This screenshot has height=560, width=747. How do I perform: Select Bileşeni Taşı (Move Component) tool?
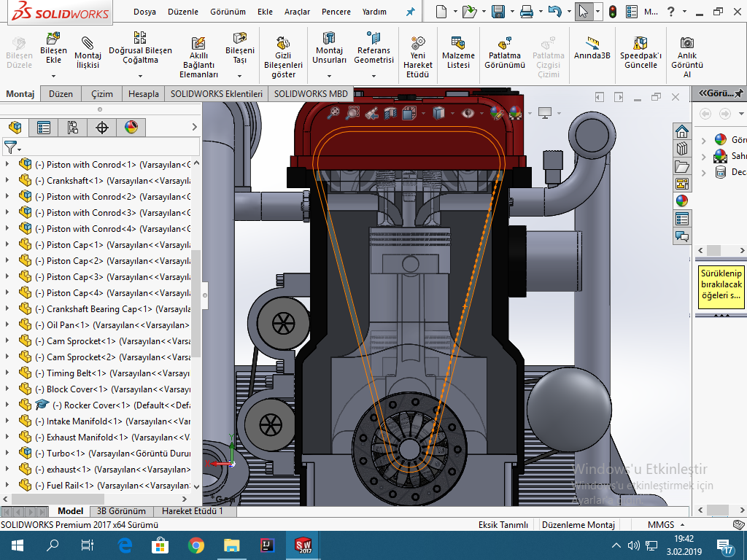click(239, 38)
